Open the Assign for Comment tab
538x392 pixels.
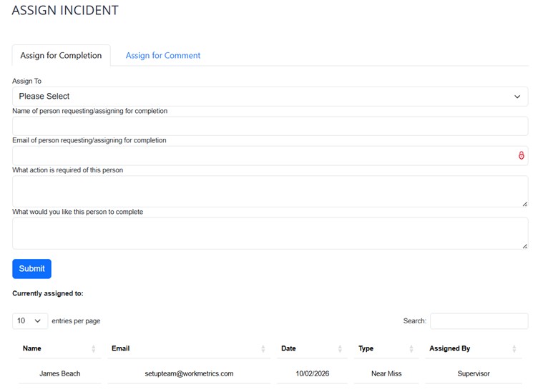point(163,56)
